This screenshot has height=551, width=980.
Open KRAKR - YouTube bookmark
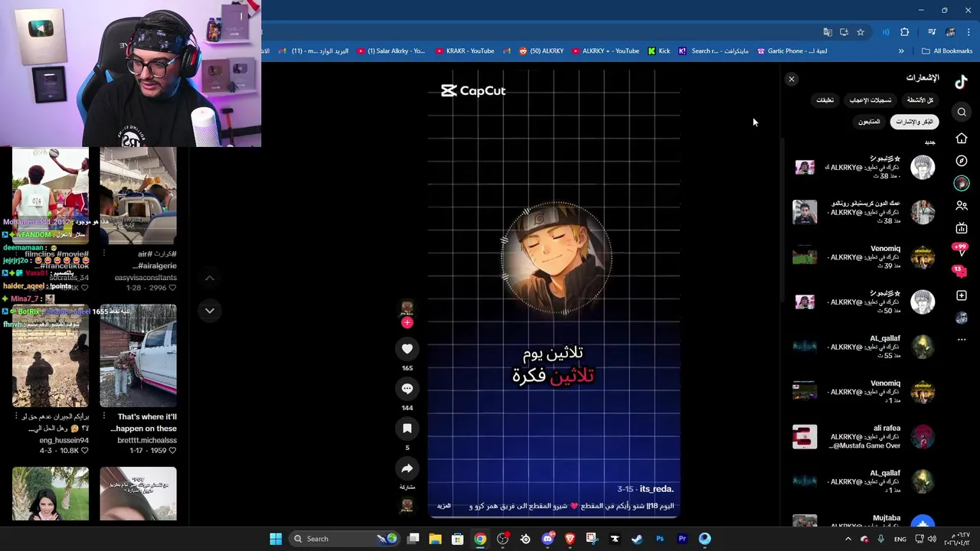pos(465,51)
